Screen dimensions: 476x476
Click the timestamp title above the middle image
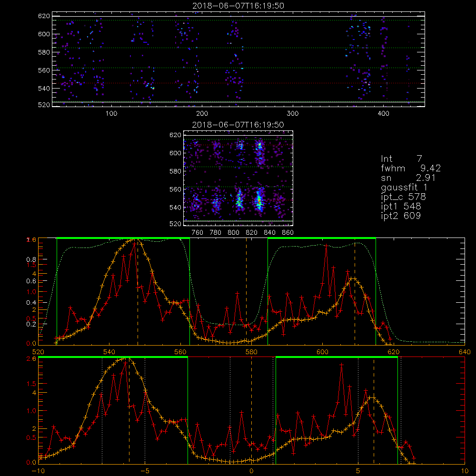click(x=238, y=125)
